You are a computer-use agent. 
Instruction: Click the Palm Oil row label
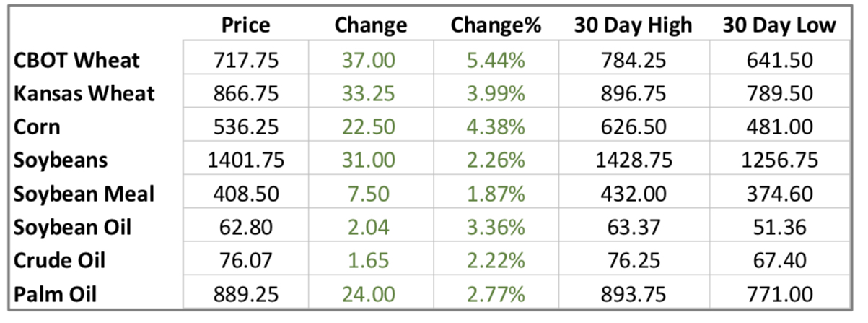[56, 294]
